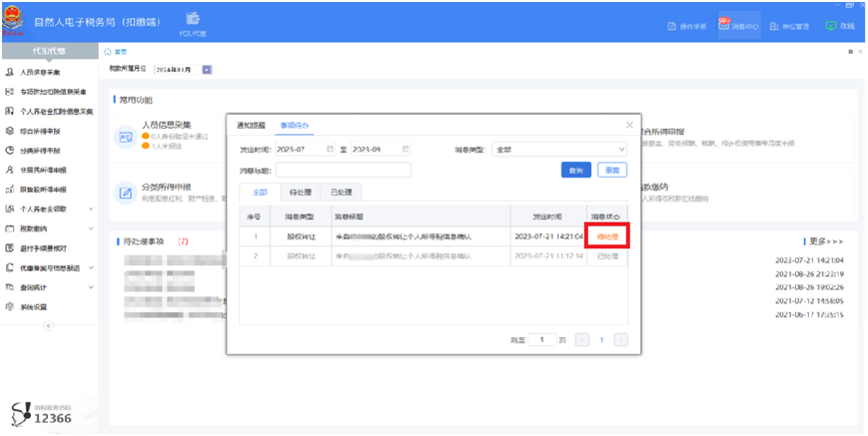The image size is (868, 436).
Task: Switch to the 通知提醒 tab
Action: click(x=251, y=126)
